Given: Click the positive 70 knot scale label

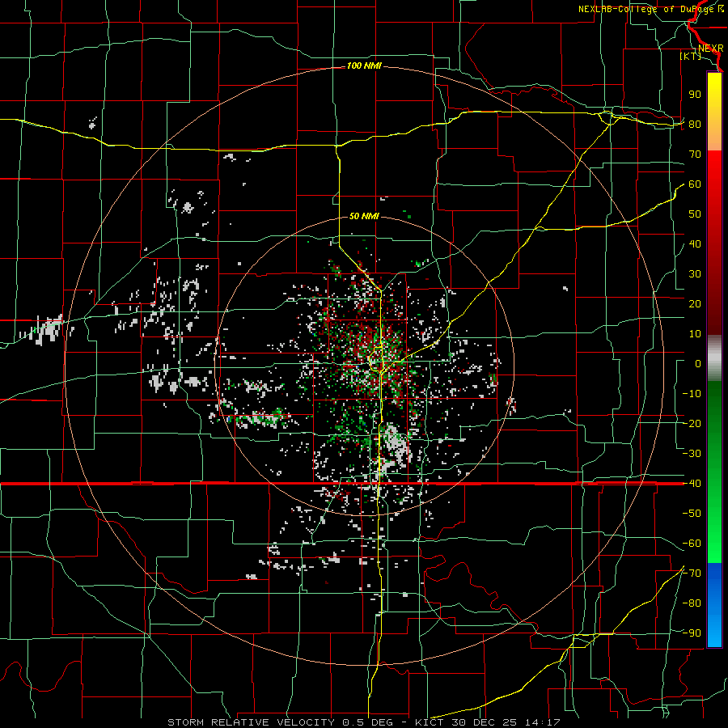Looking at the screenshot, I should click(x=695, y=154).
